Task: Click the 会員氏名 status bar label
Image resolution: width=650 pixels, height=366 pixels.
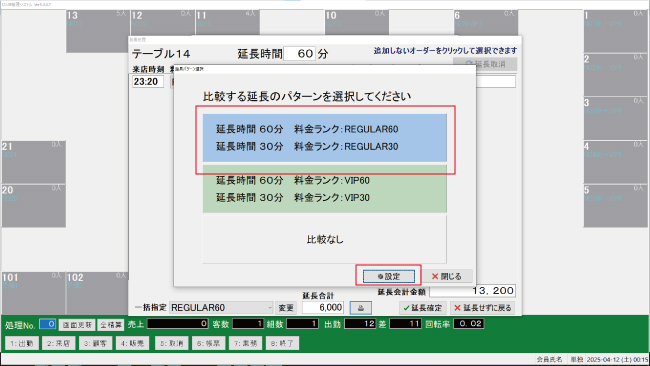Action: (549, 359)
